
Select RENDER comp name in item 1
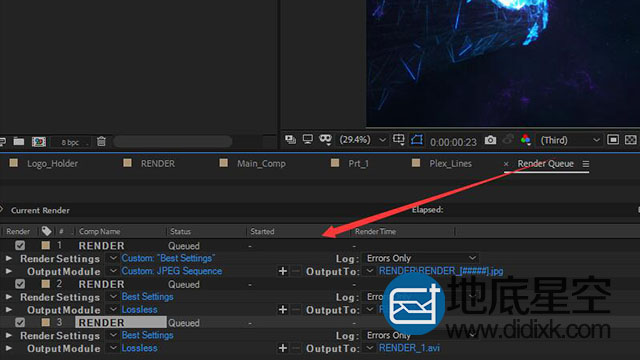[101, 246]
